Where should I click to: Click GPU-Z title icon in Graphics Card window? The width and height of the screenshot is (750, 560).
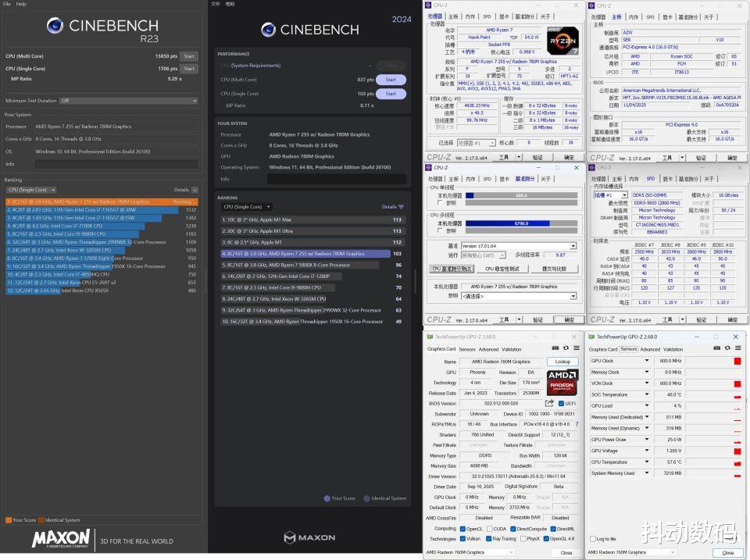coord(430,337)
